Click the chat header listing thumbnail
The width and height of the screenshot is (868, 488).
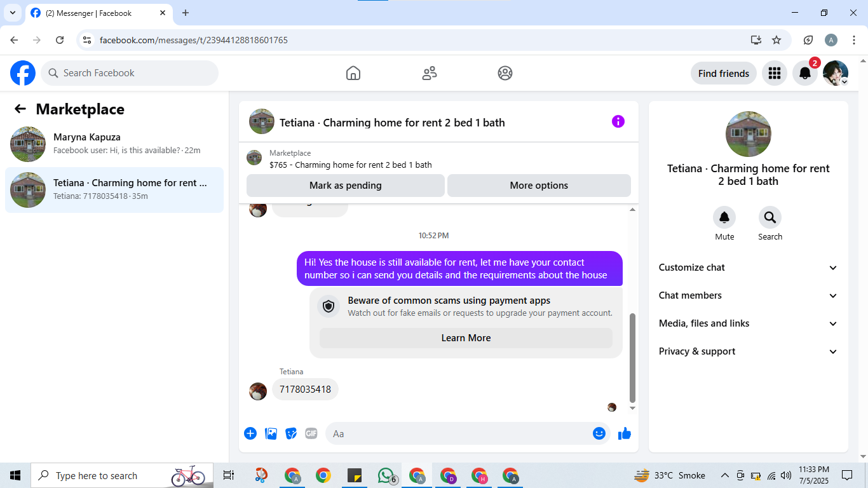[x=262, y=121]
